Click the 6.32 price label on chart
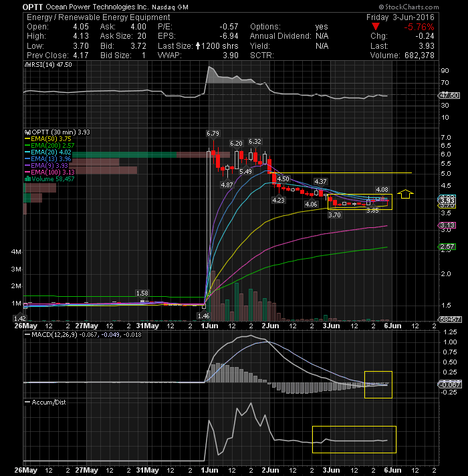The height and width of the screenshot is (476, 468). [255, 142]
